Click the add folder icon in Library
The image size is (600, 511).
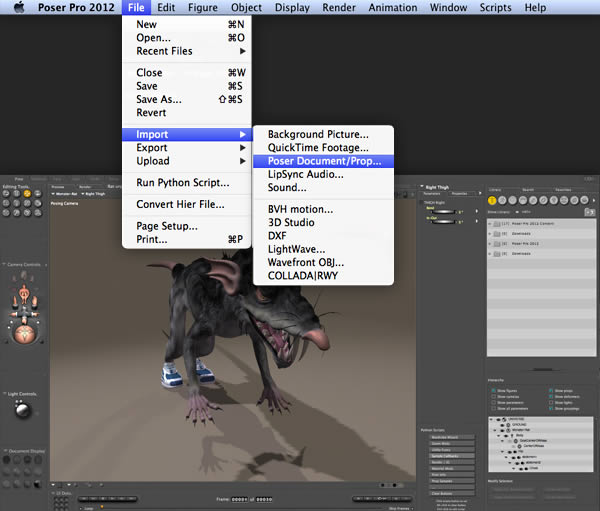590,212
